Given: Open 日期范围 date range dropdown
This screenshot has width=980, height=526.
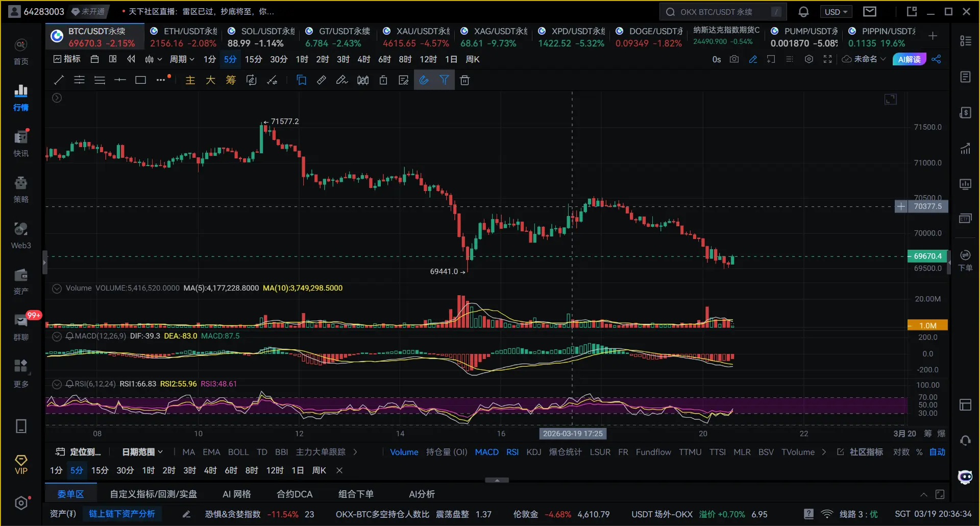Looking at the screenshot, I should [x=142, y=452].
